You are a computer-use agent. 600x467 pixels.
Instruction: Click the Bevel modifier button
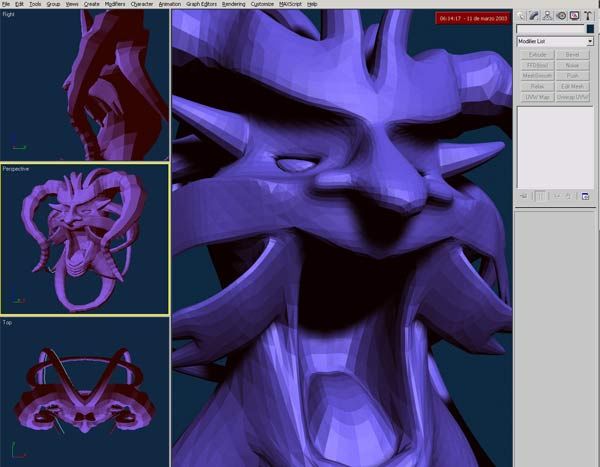pyautogui.click(x=572, y=55)
